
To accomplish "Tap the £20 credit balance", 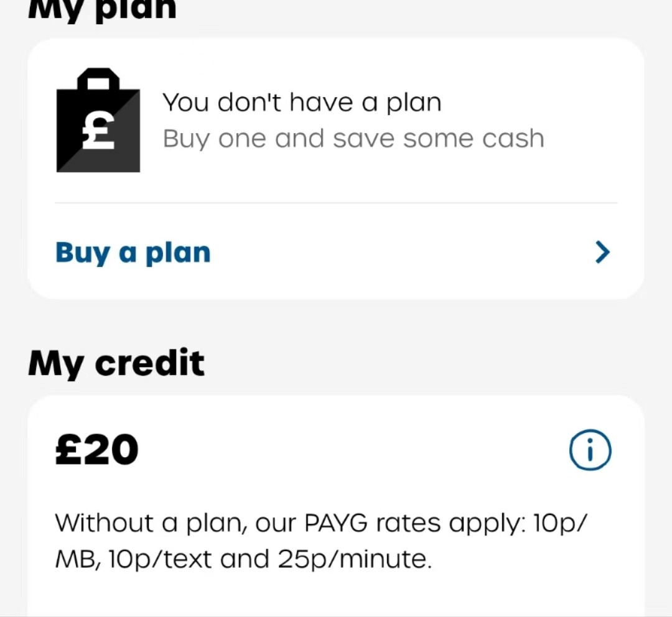I will coord(97,450).
